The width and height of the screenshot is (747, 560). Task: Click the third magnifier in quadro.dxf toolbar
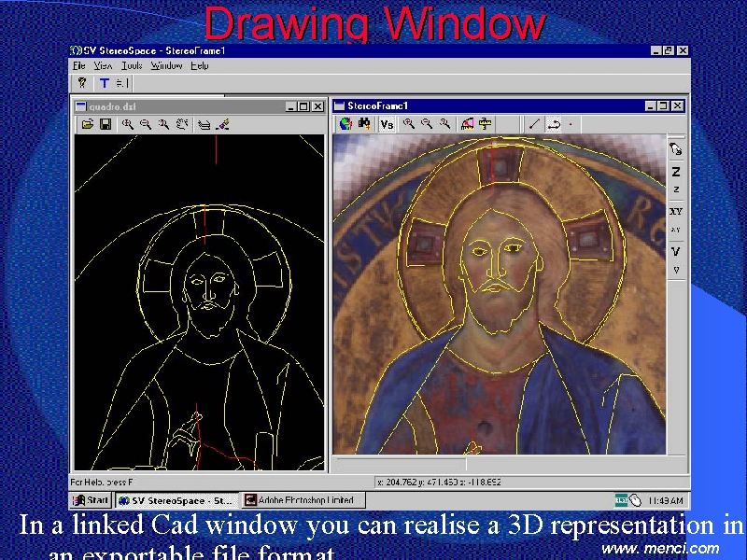click(164, 124)
